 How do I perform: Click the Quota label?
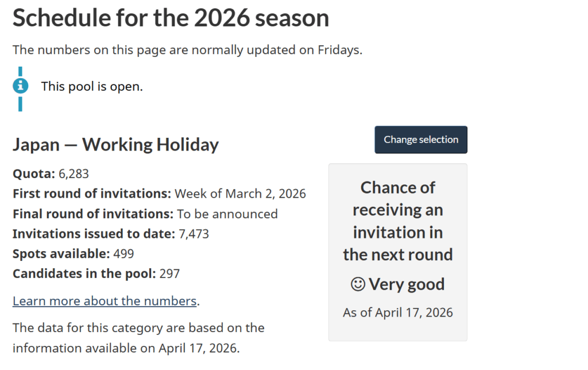click(x=33, y=174)
